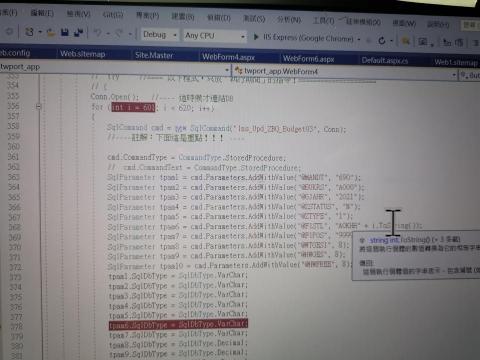Screen dimensions: 480x360
Task: Switch to the WebForm6.aspx tab
Action: (x=308, y=59)
